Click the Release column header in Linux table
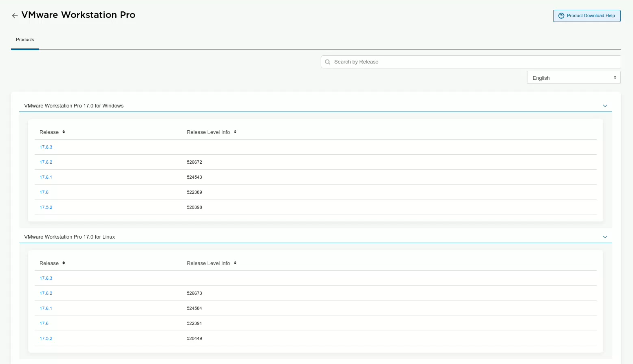Image resolution: width=633 pixels, height=364 pixels. coord(49,263)
